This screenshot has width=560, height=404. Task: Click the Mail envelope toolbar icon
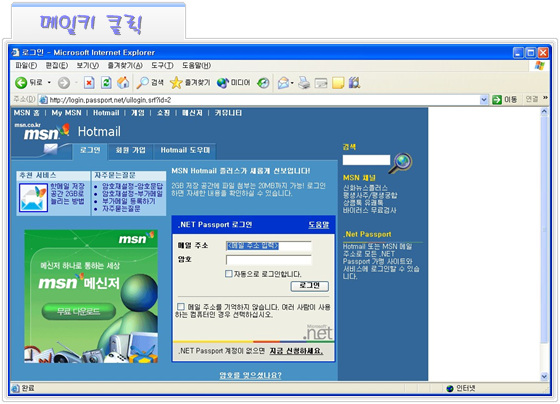(284, 83)
